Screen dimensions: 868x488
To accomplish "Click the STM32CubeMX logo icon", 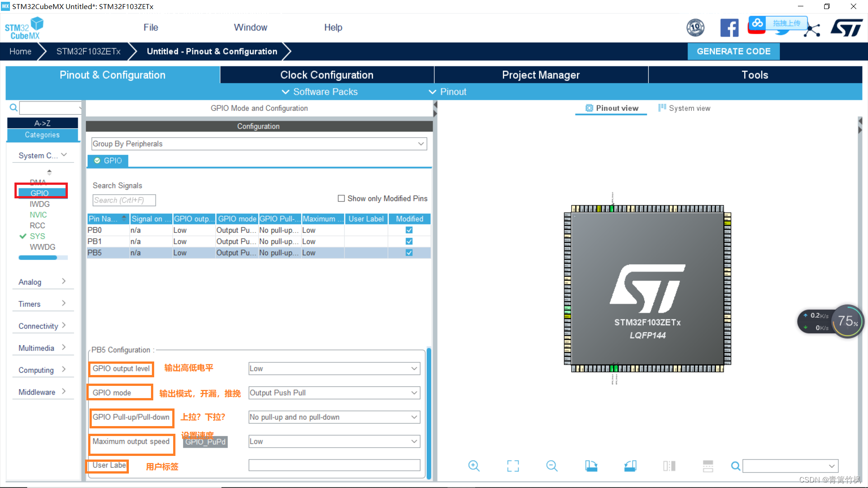I will (24, 28).
